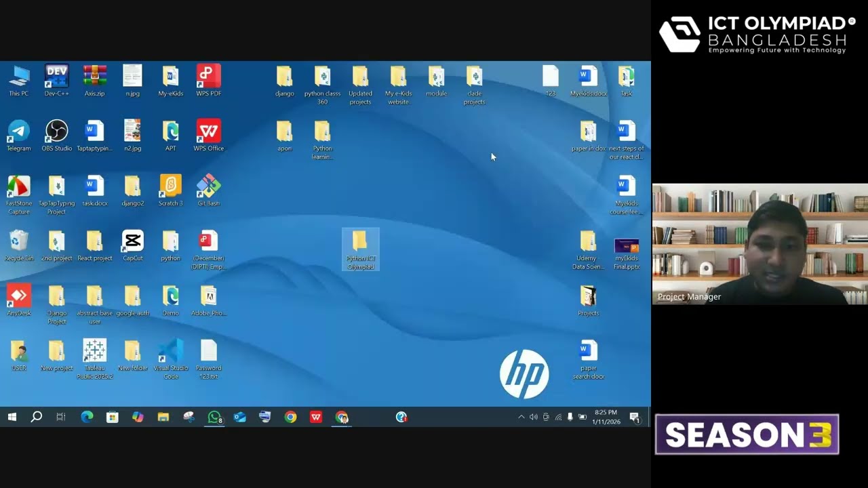
Task: Launch WPS Office from the desktop
Action: (209, 136)
